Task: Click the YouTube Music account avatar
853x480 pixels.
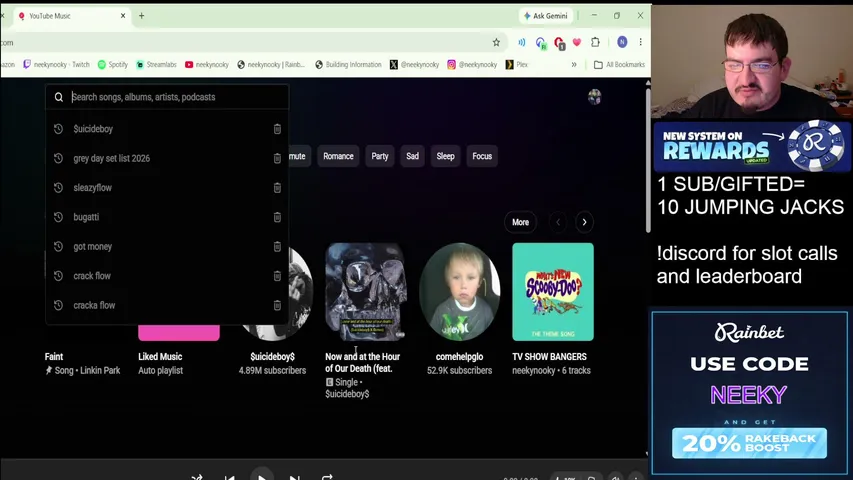Action: click(x=594, y=97)
